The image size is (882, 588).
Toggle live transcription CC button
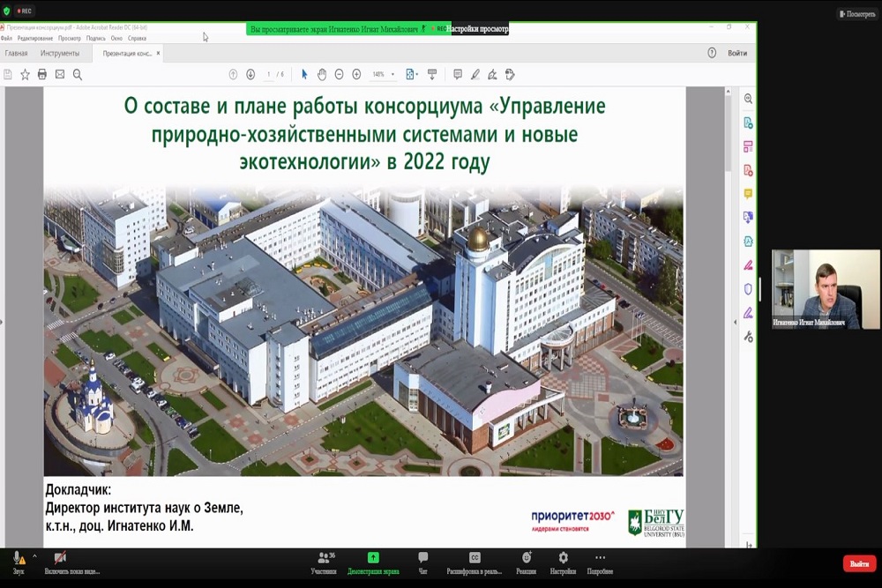coord(475,562)
